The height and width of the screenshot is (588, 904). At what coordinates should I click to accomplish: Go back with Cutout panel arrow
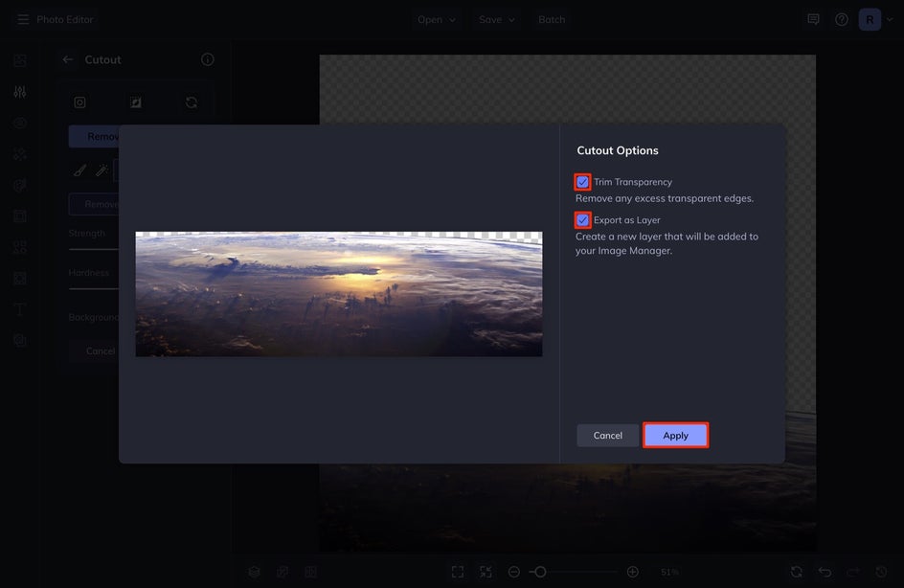tap(67, 59)
